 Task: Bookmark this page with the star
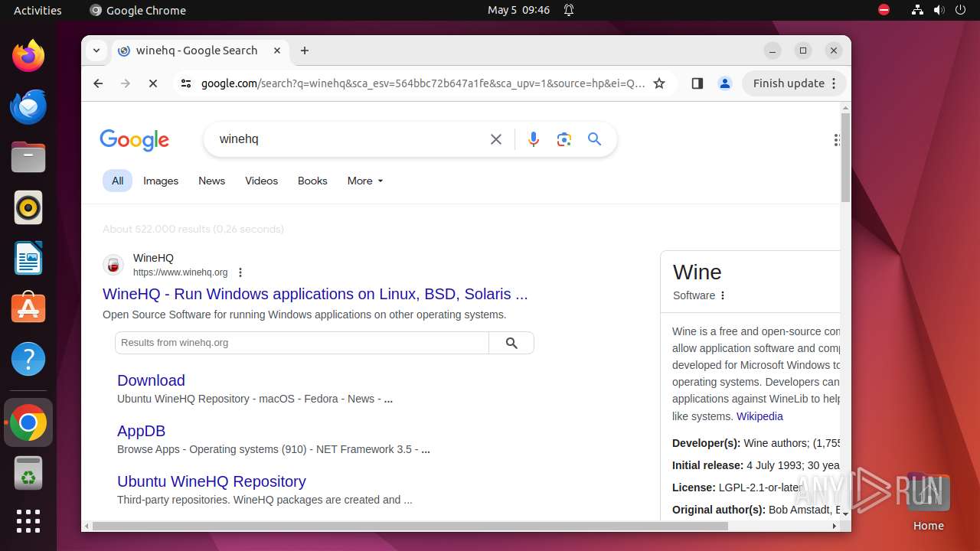[659, 83]
